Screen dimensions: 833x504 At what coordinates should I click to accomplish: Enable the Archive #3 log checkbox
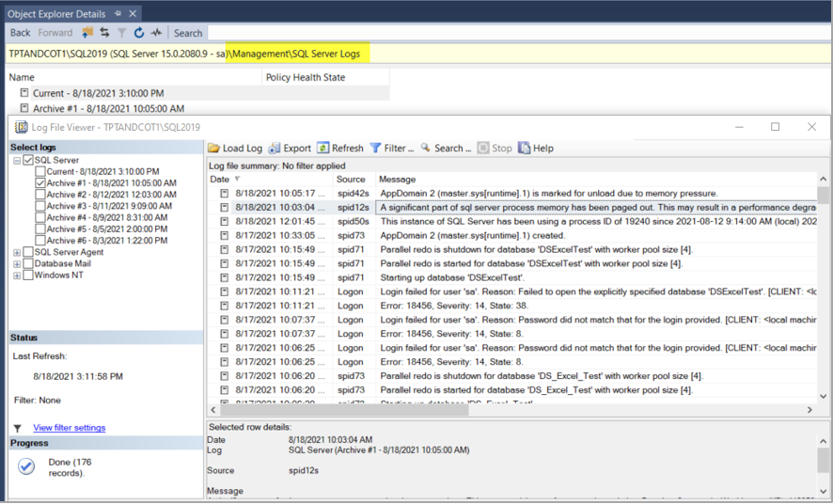click(40, 206)
